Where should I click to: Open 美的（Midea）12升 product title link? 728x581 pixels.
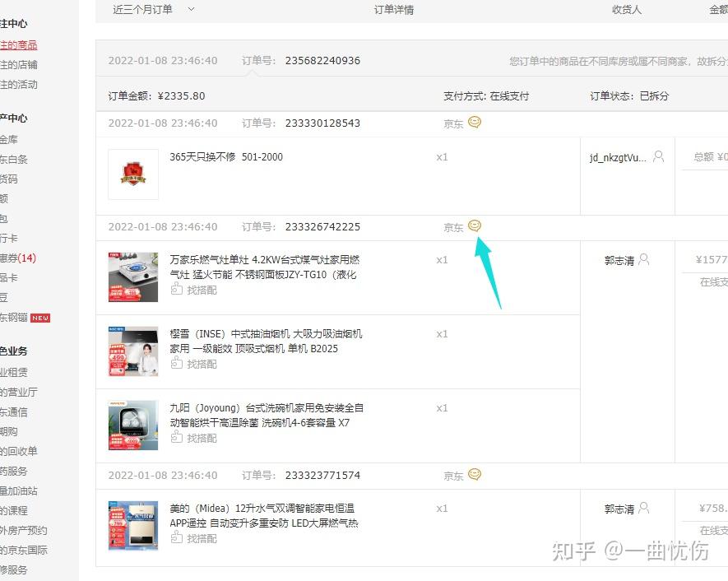(x=264, y=515)
